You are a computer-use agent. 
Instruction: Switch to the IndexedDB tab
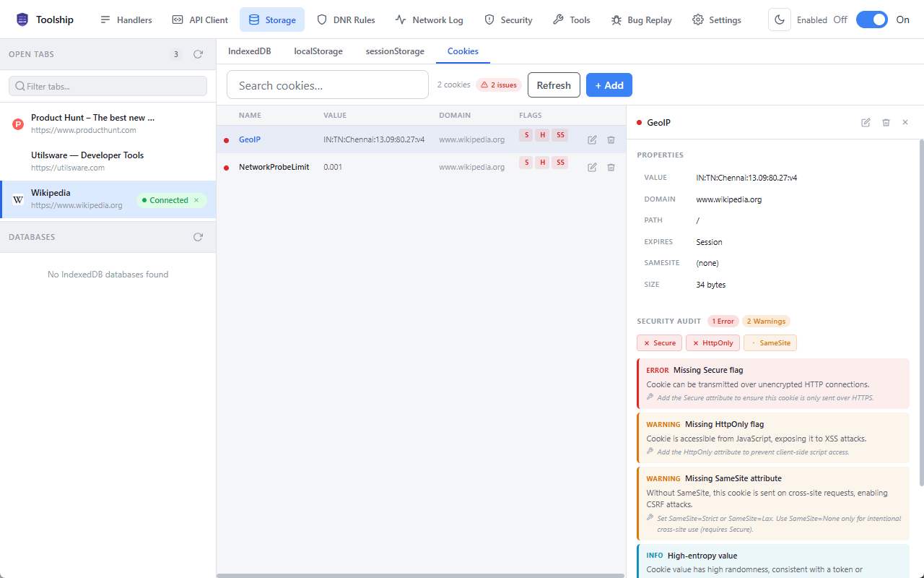tap(249, 51)
